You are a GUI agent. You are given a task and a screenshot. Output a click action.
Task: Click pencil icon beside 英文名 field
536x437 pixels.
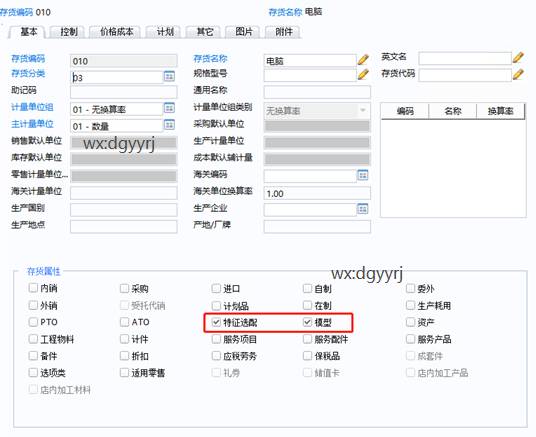pos(518,57)
